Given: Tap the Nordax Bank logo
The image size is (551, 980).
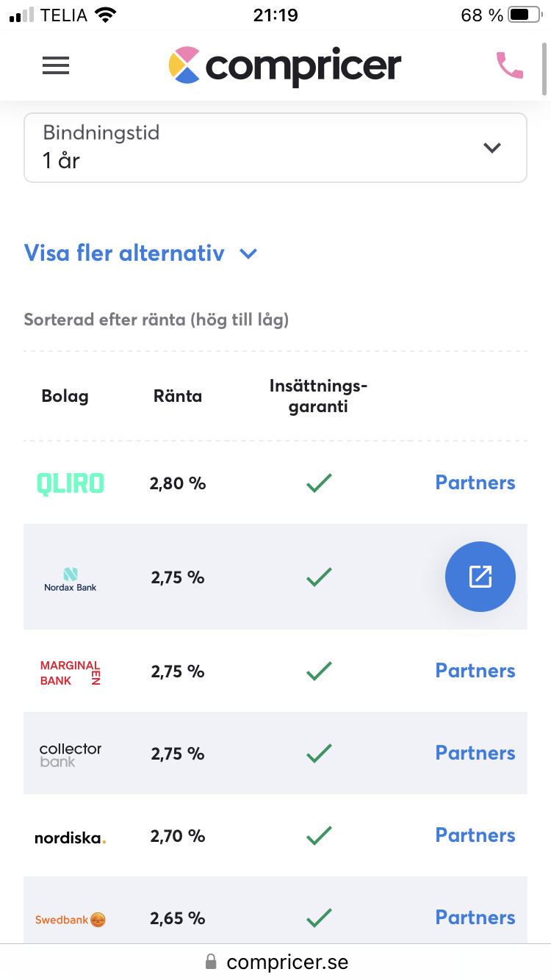Looking at the screenshot, I should (71, 579).
